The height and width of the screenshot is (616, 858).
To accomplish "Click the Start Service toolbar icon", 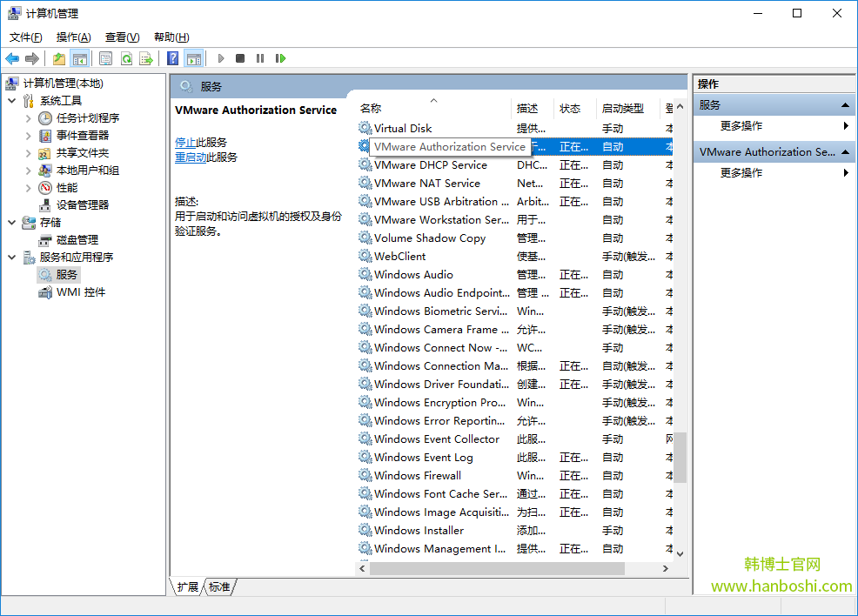I will coord(221,58).
